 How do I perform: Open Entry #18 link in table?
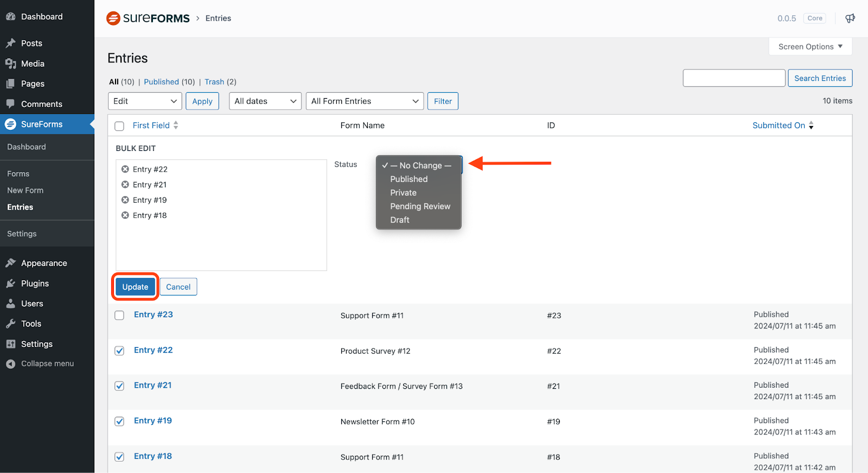pos(153,456)
